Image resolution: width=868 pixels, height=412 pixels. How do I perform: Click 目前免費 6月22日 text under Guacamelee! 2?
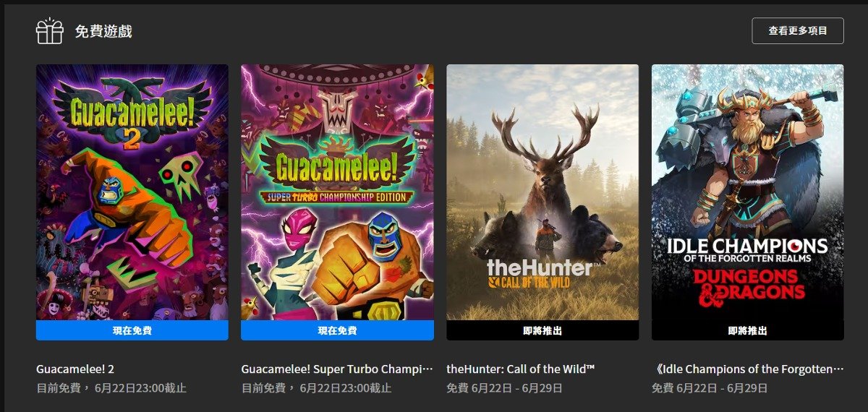tap(111, 388)
